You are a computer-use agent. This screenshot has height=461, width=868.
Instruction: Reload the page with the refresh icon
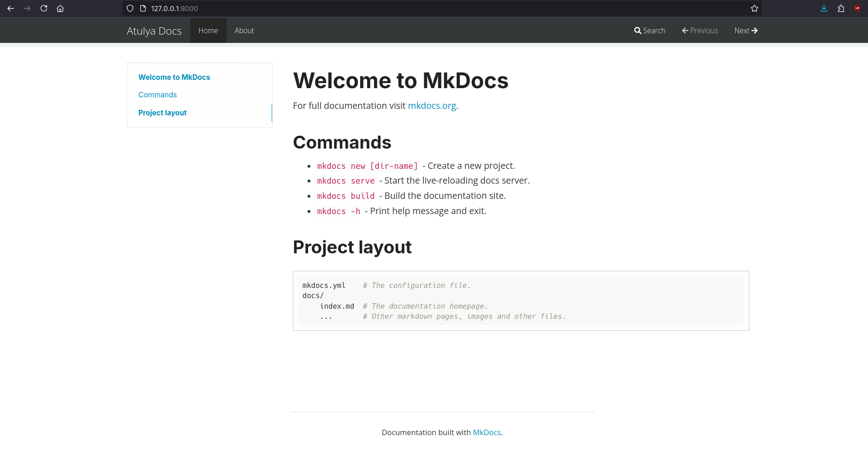click(x=44, y=8)
